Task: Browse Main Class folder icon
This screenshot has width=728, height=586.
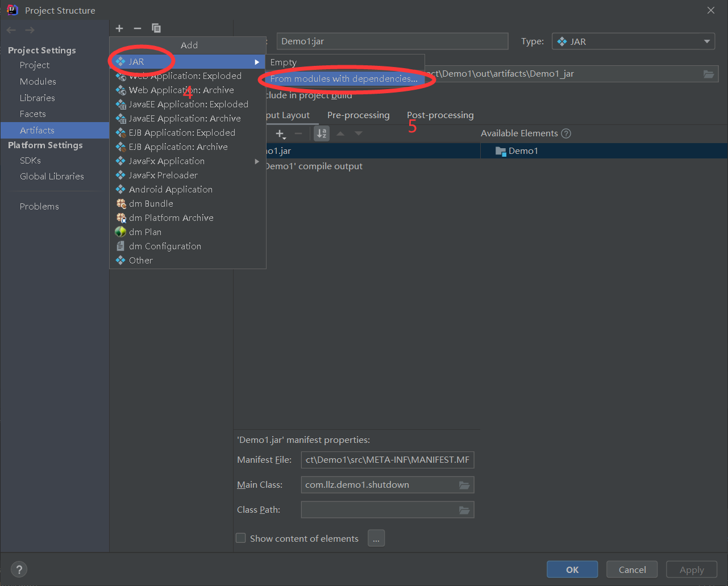Action: [464, 485]
